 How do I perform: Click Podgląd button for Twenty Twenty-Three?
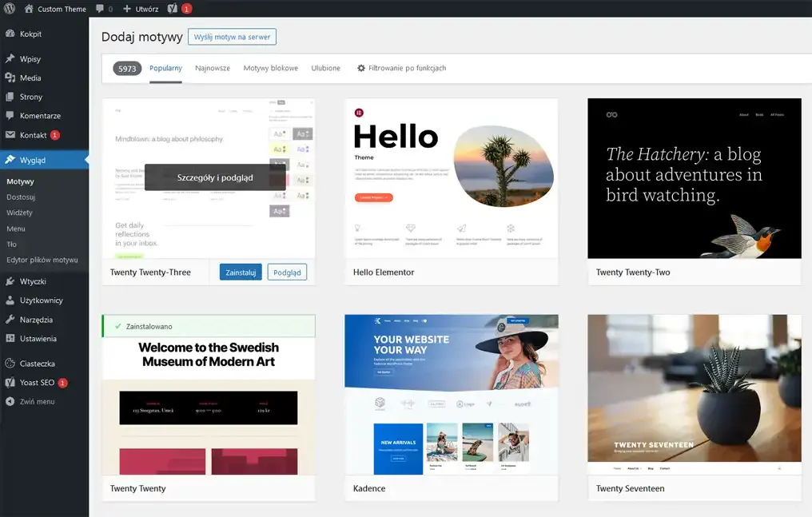287,272
